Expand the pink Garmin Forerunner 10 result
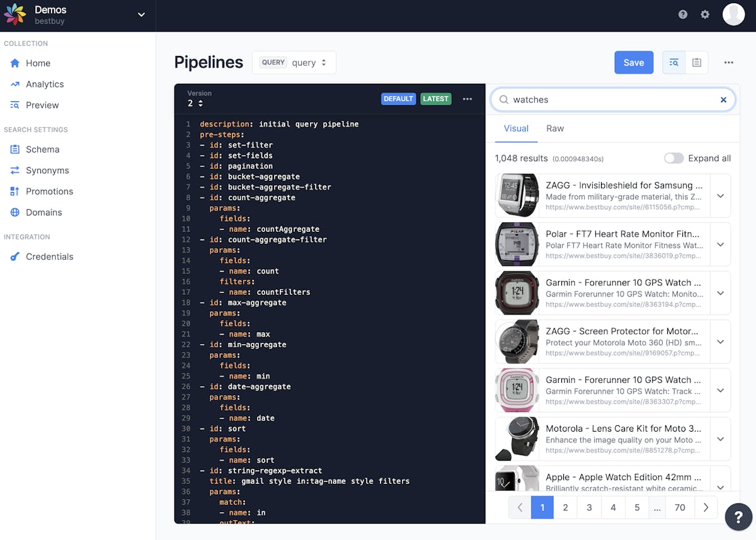 pos(720,390)
